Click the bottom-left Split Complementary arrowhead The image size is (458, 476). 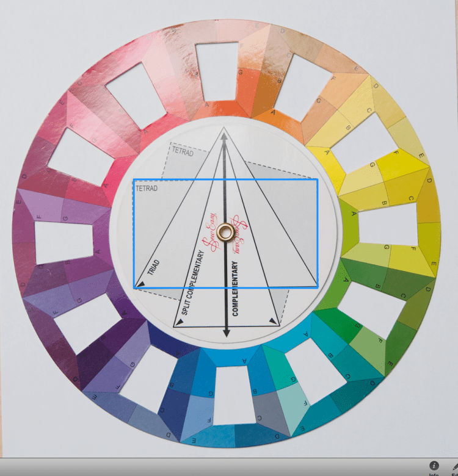tap(179, 321)
